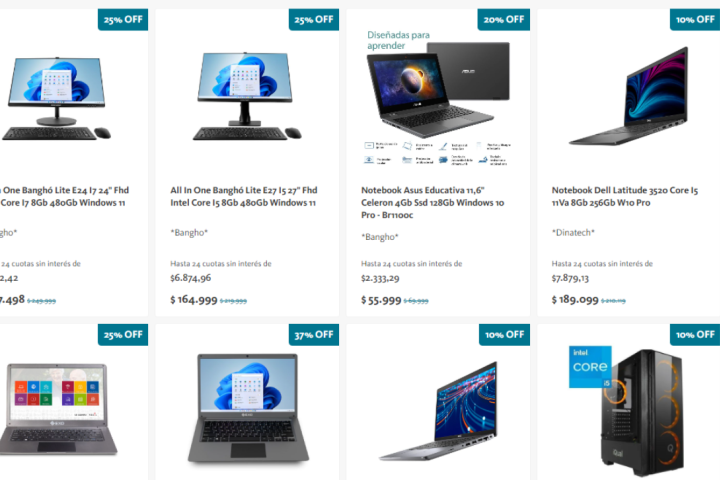720x480 pixels.
Task: Open the Dell Latitude 3520 laptop image
Action: (629, 96)
